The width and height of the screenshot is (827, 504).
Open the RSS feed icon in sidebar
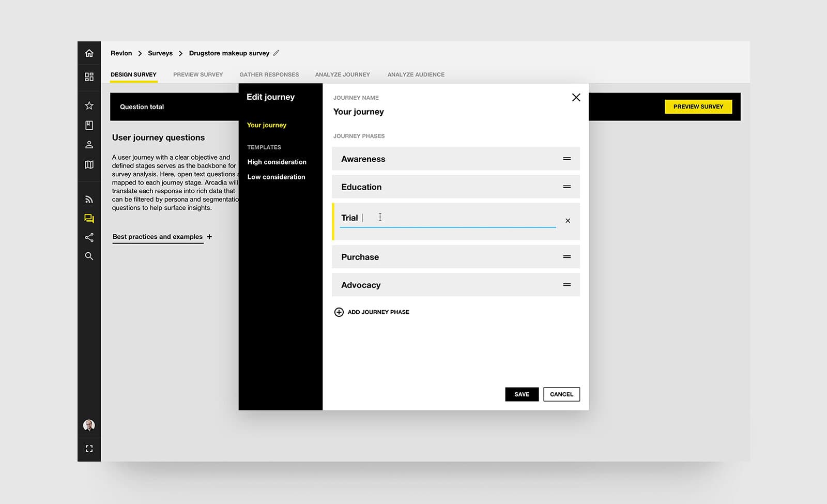tap(89, 199)
